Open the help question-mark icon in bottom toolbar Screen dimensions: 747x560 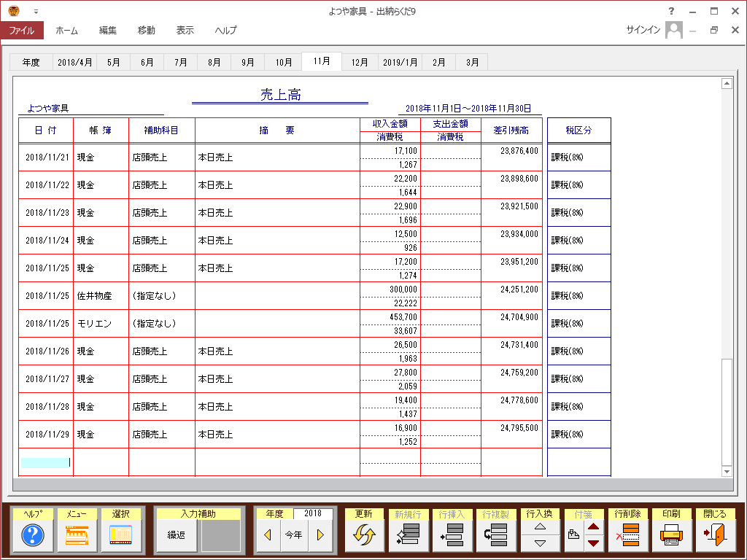pos(33,535)
